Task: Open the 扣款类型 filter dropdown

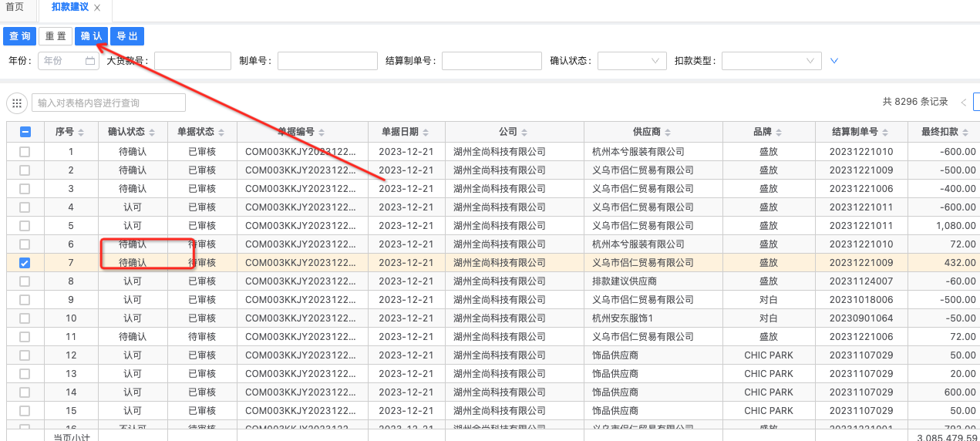Action: tap(771, 61)
